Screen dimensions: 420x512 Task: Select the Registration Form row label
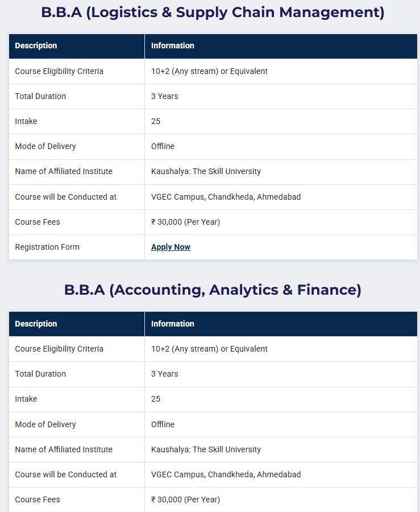tap(47, 247)
